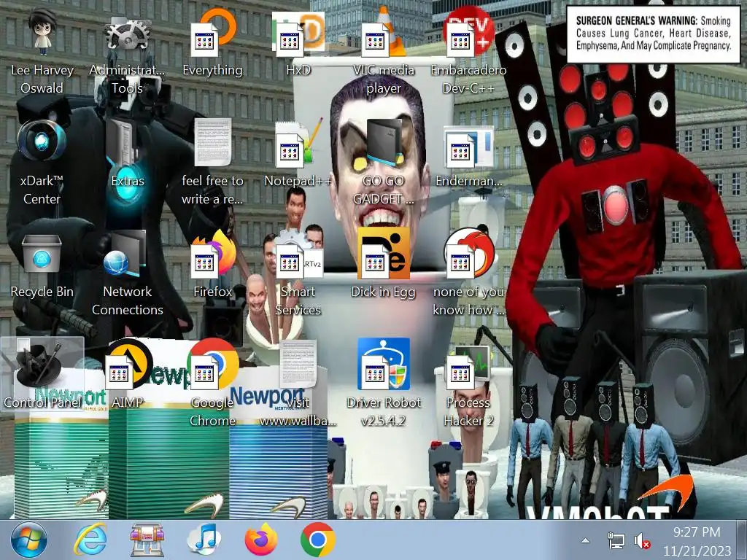Open xDark Center icon

[42, 163]
